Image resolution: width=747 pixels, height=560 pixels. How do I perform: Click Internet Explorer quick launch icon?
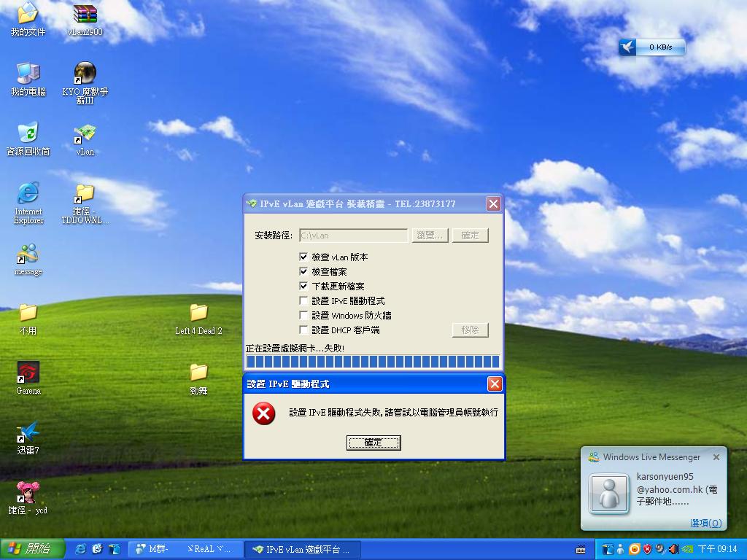[x=81, y=549]
